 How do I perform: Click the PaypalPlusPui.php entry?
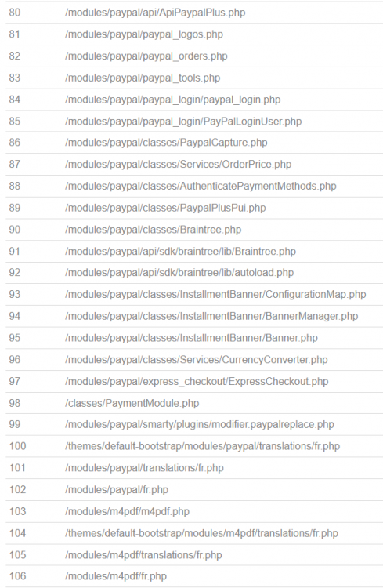165,208
